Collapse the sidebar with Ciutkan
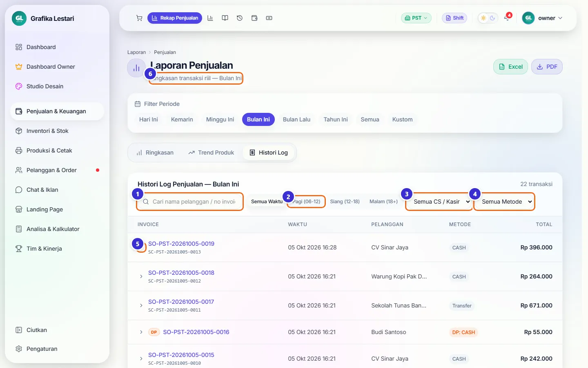This screenshot has width=588, height=368. tap(57, 330)
